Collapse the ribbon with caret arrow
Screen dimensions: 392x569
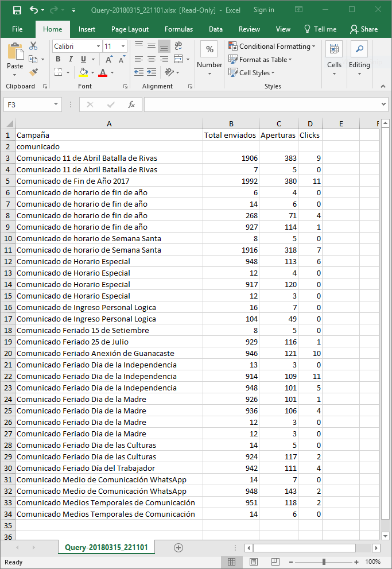tap(383, 86)
